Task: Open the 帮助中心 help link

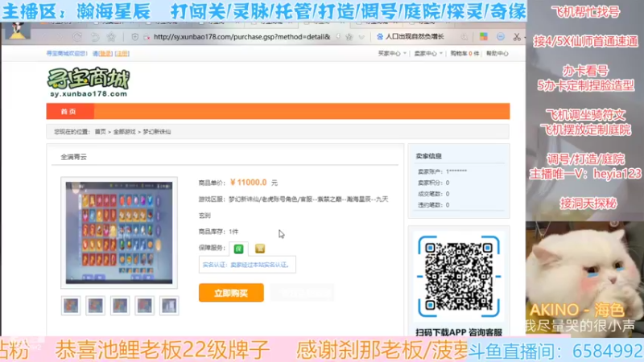Action: [x=497, y=53]
